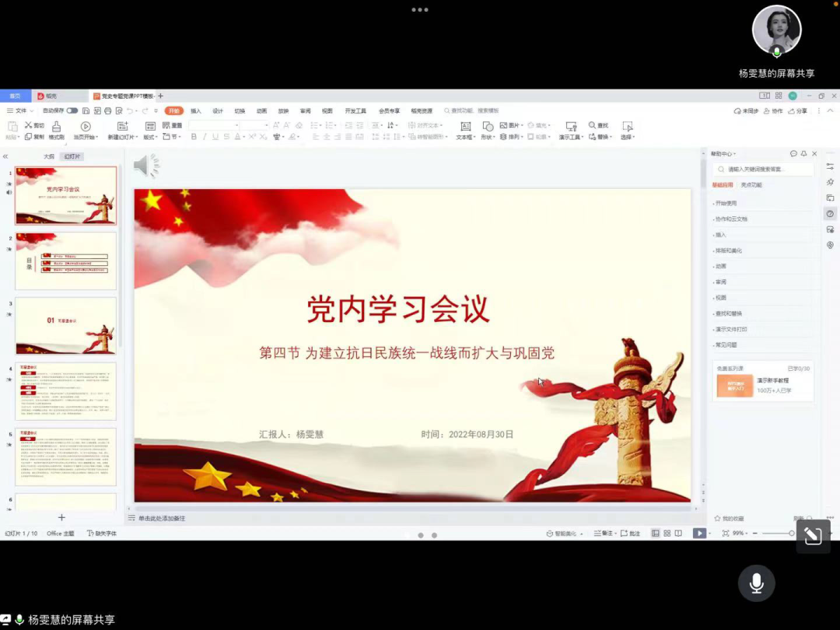
Task: Click the microphone button in meeting app
Action: point(757,583)
